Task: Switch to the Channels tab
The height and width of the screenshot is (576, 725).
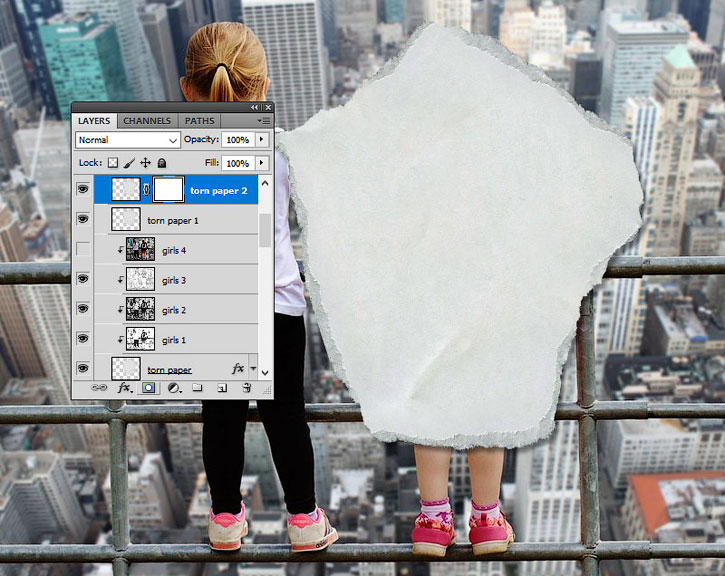Action: (147, 121)
